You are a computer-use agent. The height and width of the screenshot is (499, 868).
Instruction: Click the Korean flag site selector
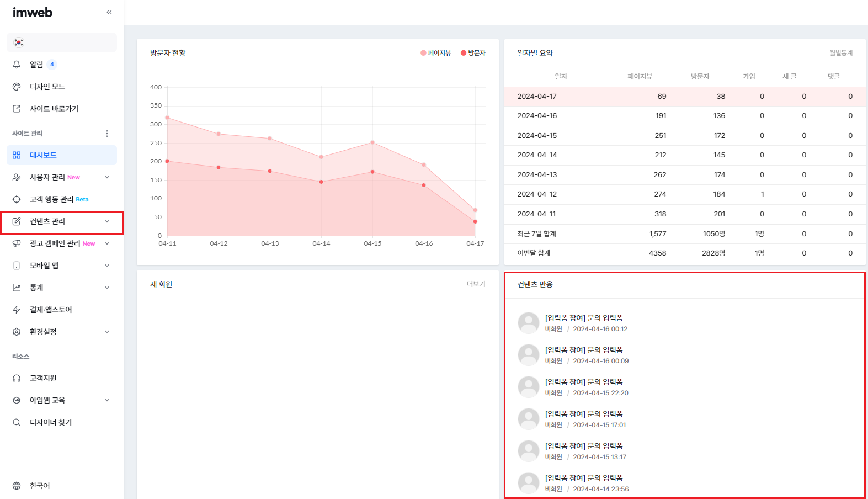point(62,43)
